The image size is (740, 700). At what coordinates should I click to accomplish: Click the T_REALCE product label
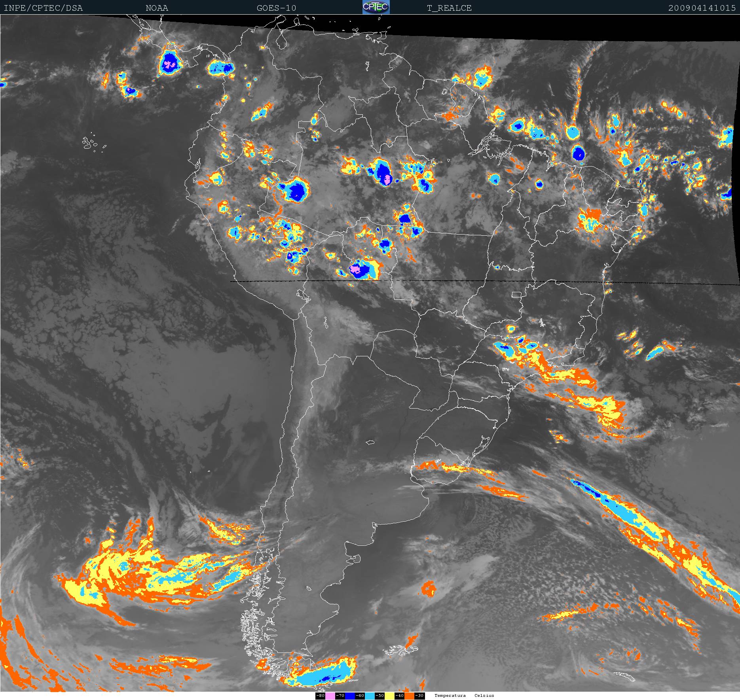pyautogui.click(x=449, y=8)
